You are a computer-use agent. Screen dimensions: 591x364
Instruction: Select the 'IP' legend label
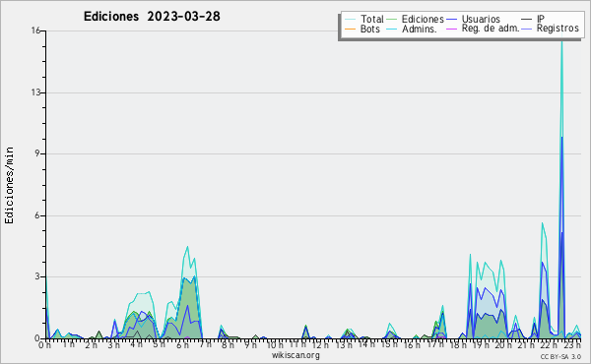point(541,19)
